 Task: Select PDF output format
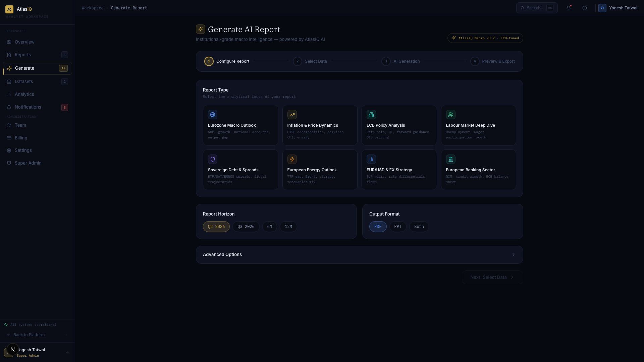[378, 227]
